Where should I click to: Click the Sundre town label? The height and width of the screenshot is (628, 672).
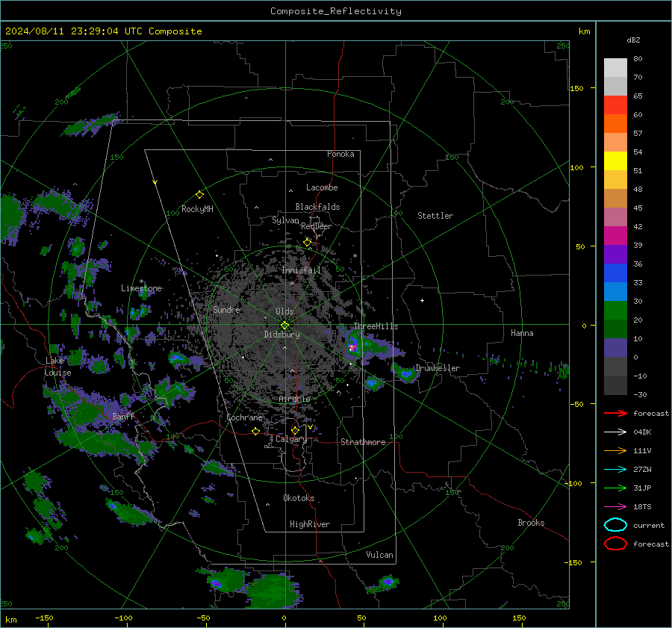[226, 309]
